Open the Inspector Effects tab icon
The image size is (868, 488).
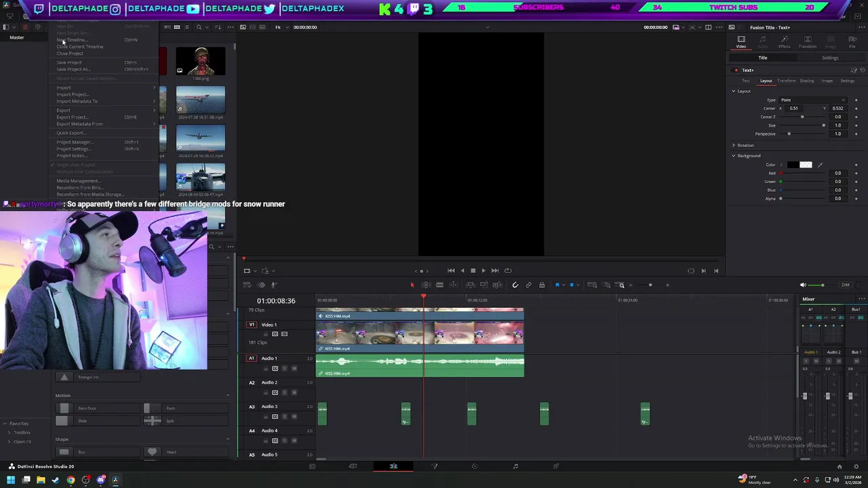click(785, 42)
